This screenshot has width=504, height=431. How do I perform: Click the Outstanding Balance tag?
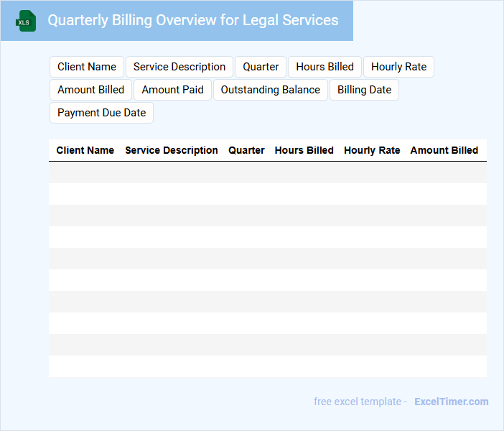click(270, 90)
